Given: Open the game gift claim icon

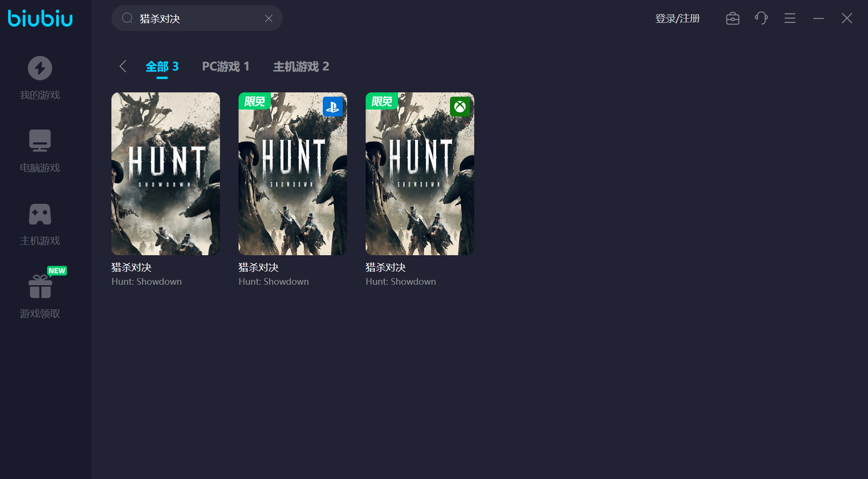Looking at the screenshot, I should pyautogui.click(x=40, y=287).
